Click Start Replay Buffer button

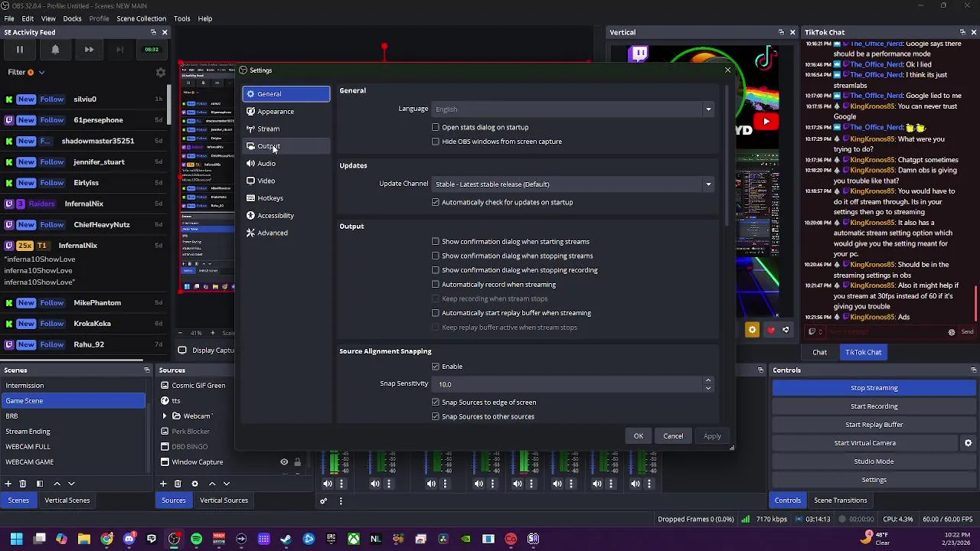[874, 425]
